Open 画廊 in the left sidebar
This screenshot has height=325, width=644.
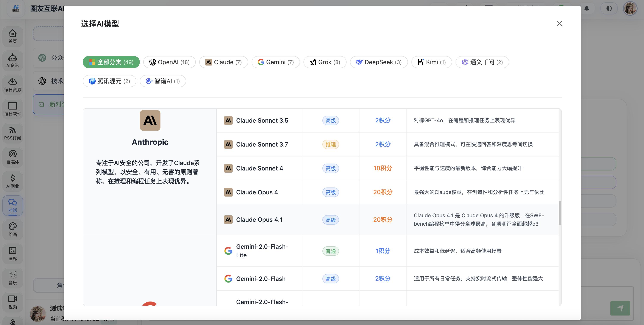(13, 254)
